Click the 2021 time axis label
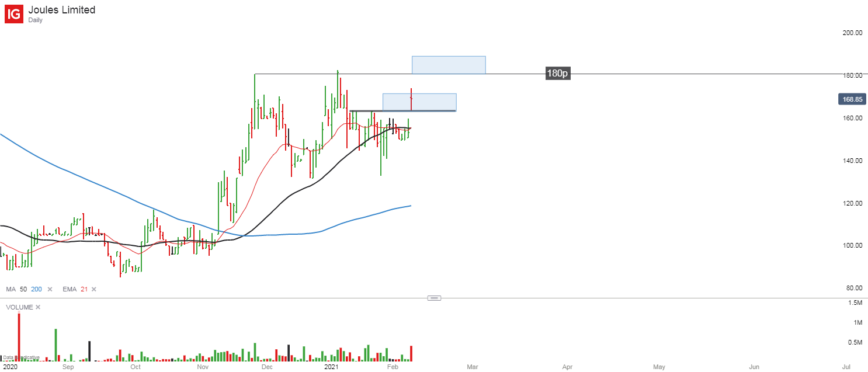This screenshot has height=372, width=868. pyautogui.click(x=331, y=367)
